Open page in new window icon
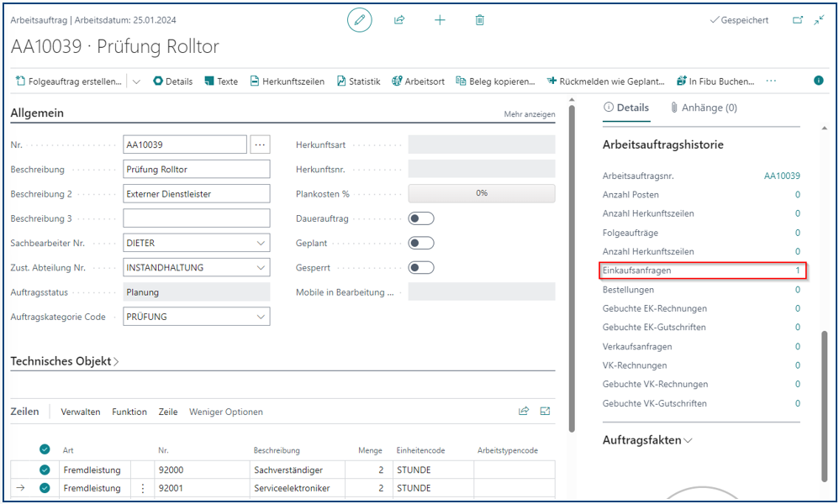The image size is (839, 504). click(x=798, y=20)
